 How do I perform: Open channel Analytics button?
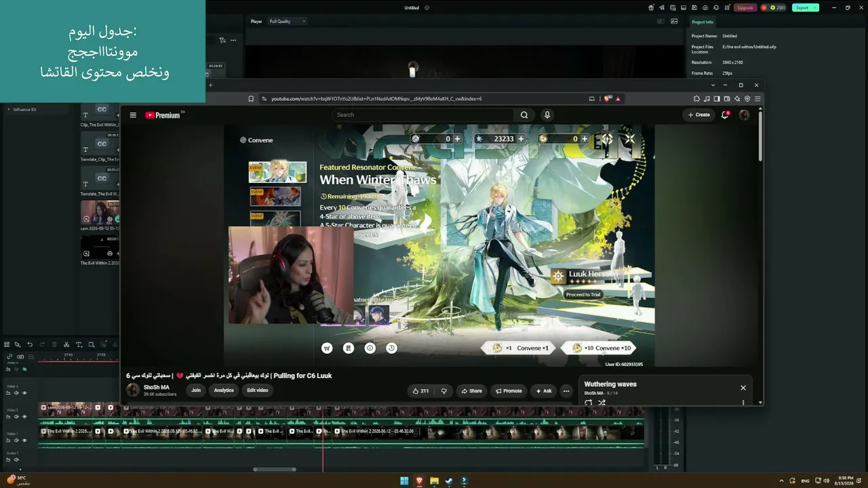click(x=224, y=390)
